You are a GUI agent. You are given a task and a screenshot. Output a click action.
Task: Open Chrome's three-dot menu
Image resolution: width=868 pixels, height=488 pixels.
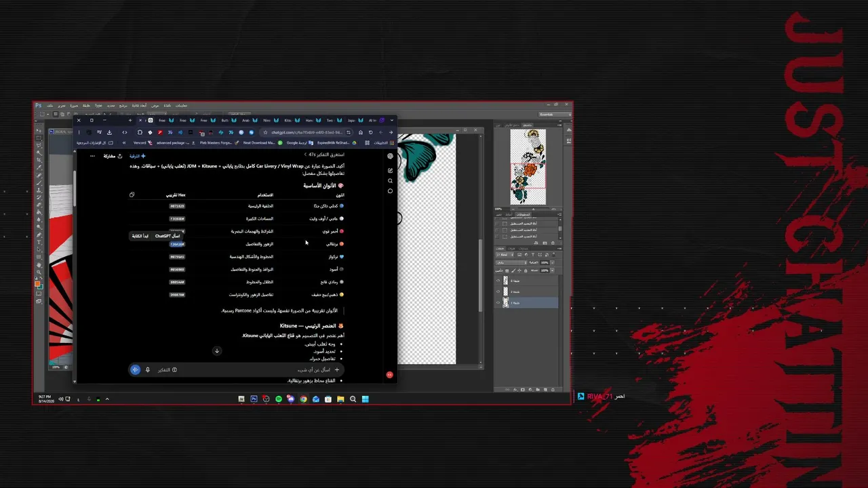(79, 132)
